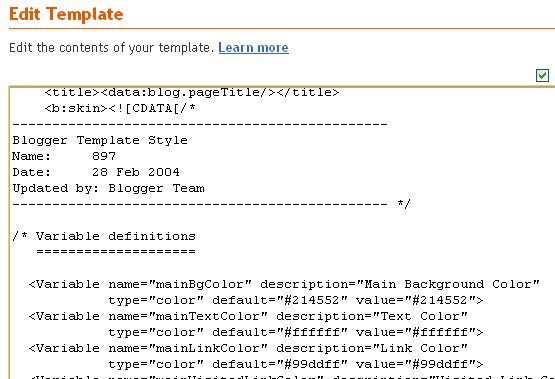Click the mainTextColor variable line
The height and width of the screenshot is (379, 555).
pyautogui.click(x=248, y=316)
